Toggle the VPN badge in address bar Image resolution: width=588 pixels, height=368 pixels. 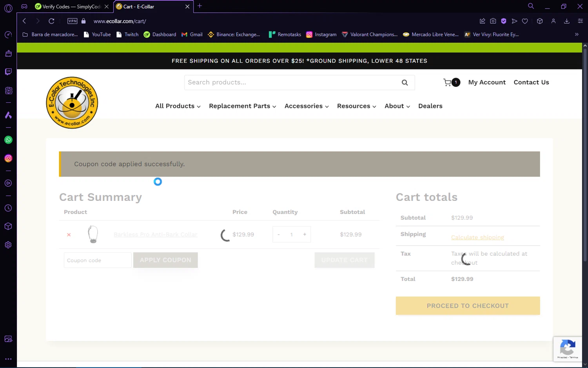pos(73,21)
